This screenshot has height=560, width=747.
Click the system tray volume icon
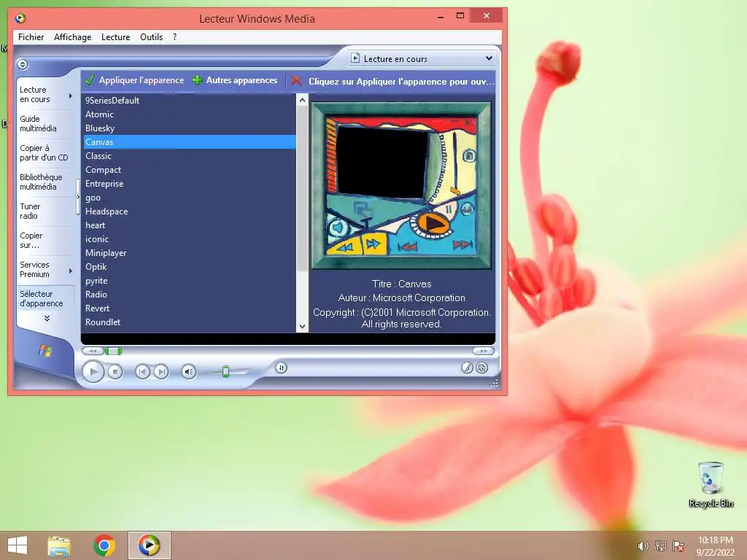click(x=643, y=546)
